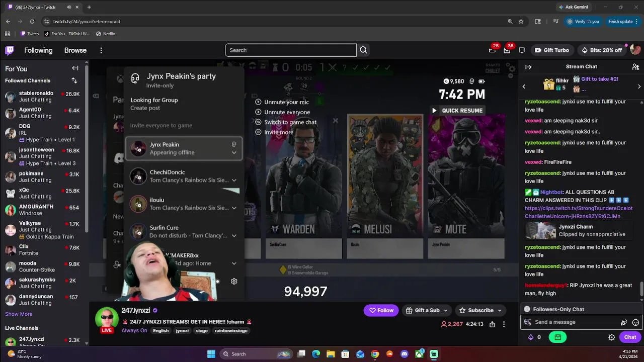Open the inbox icon with 25 badge

(492, 50)
